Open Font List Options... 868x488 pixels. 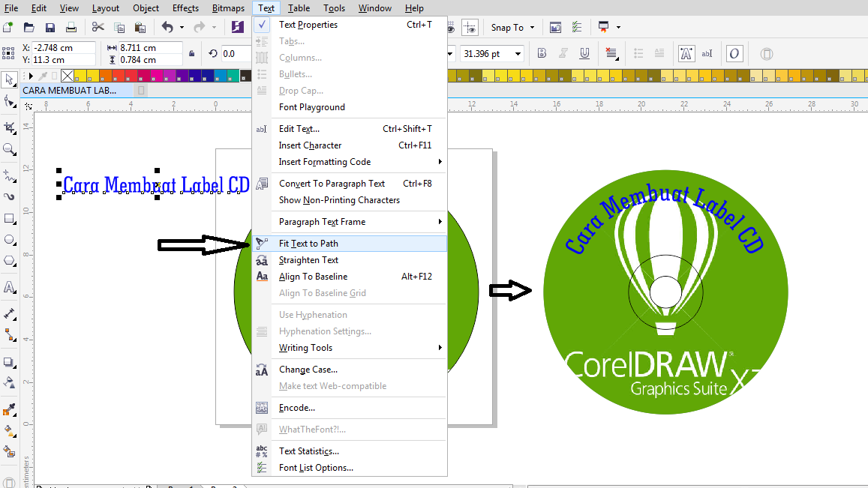click(x=350, y=468)
